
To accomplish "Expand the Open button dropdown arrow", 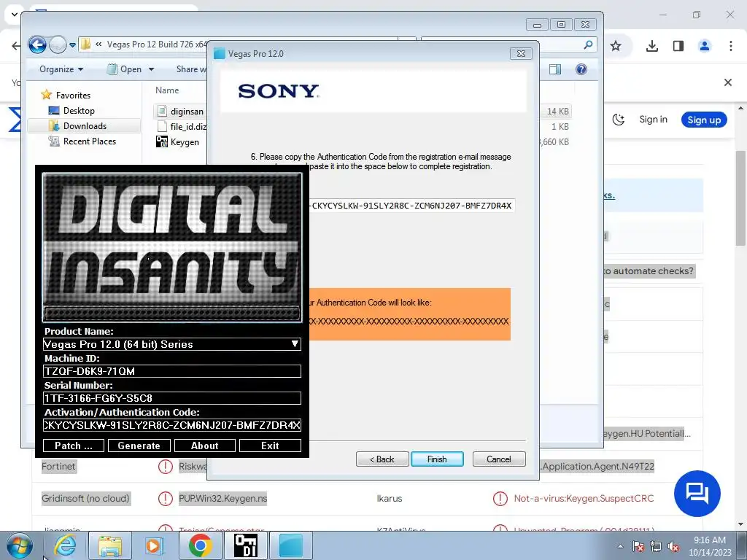I will 152,69.
